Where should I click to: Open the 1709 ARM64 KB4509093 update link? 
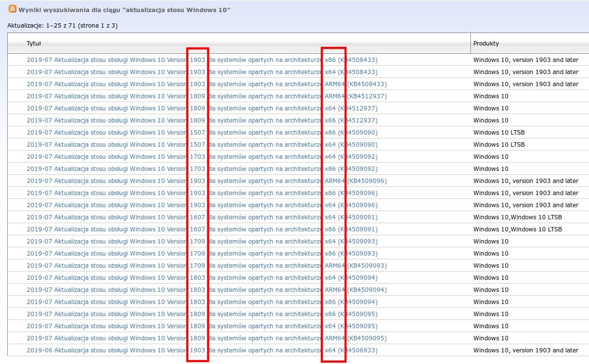[x=207, y=266]
